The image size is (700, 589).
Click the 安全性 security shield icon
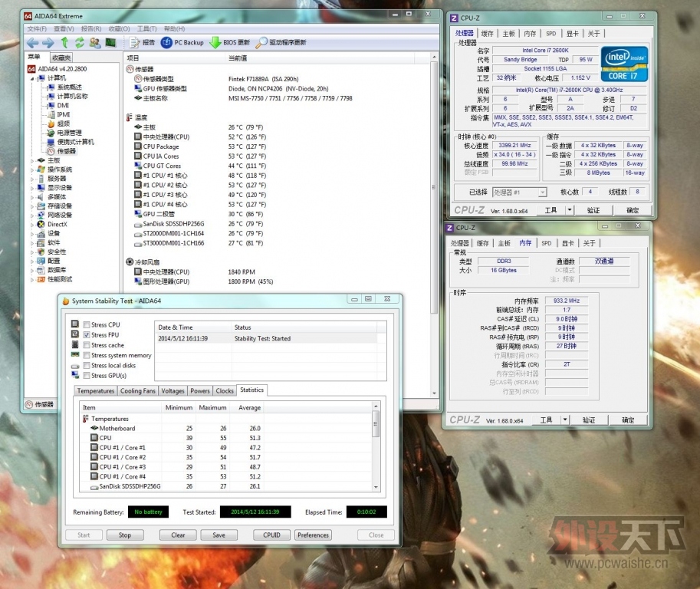[41, 252]
